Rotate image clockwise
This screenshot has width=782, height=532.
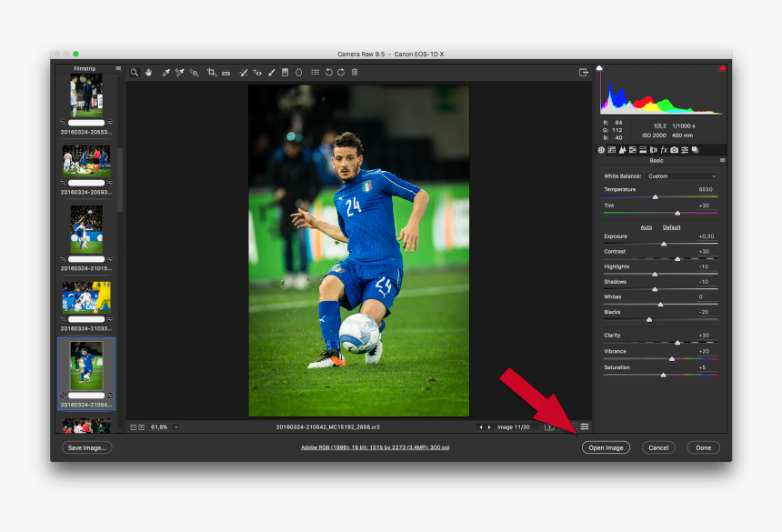point(341,72)
